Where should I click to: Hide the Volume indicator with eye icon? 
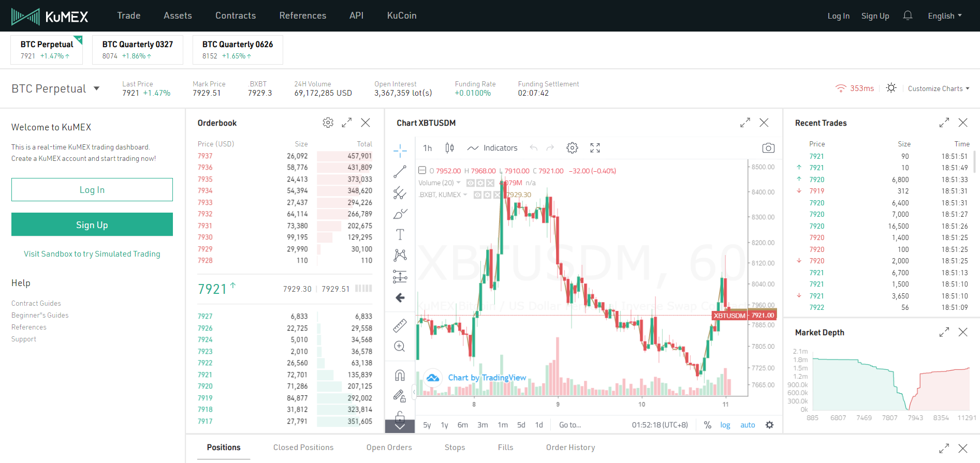[470, 183]
